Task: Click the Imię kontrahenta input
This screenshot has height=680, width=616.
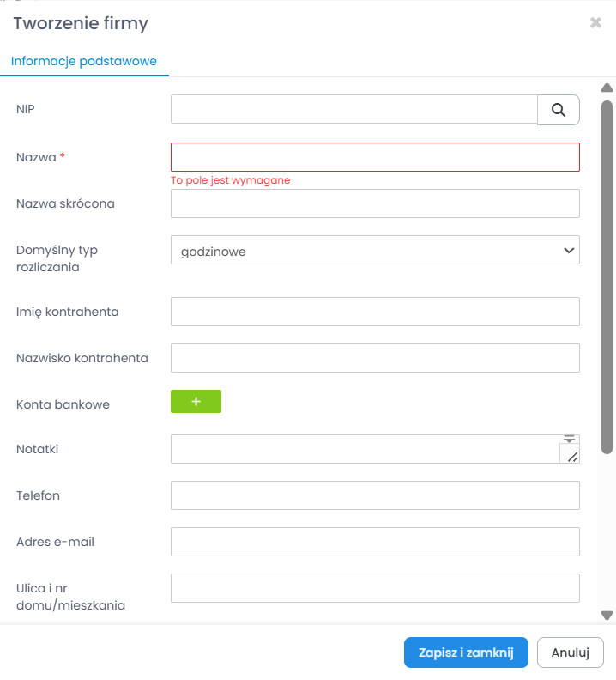Action: pyautogui.click(x=375, y=312)
